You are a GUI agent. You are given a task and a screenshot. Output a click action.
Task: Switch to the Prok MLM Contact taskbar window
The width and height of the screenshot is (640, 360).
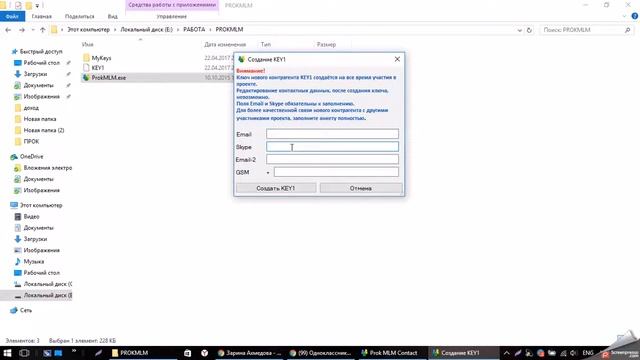pyautogui.click(x=390, y=353)
